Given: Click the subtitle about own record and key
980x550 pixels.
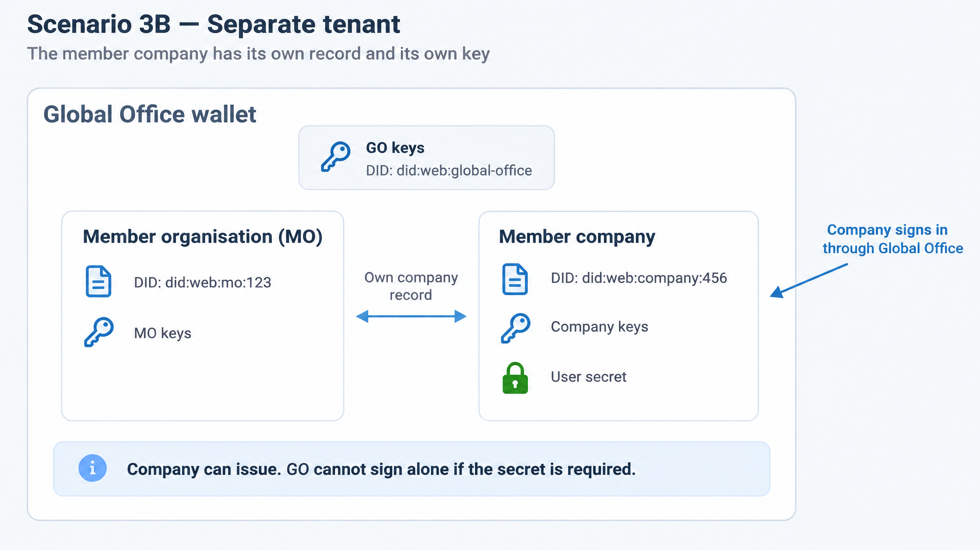Looking at the screenshot, I should pyautogui.click(x=258, y=54).
